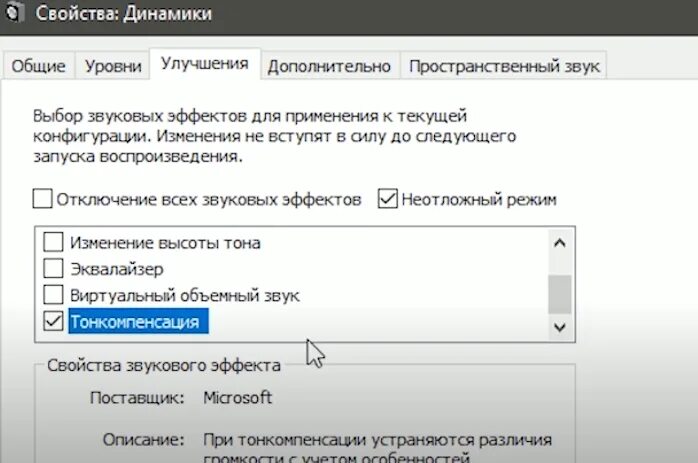Enable Отключение всех звуковых эффектов checkbox
The height and width of the screenshot is (463, 698).
point(42,199)
